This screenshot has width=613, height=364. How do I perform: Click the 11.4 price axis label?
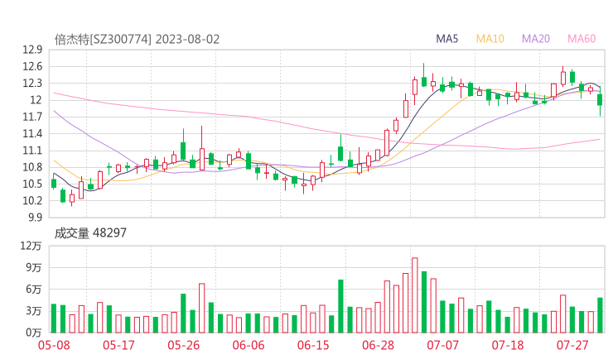(x=32, y=133)
